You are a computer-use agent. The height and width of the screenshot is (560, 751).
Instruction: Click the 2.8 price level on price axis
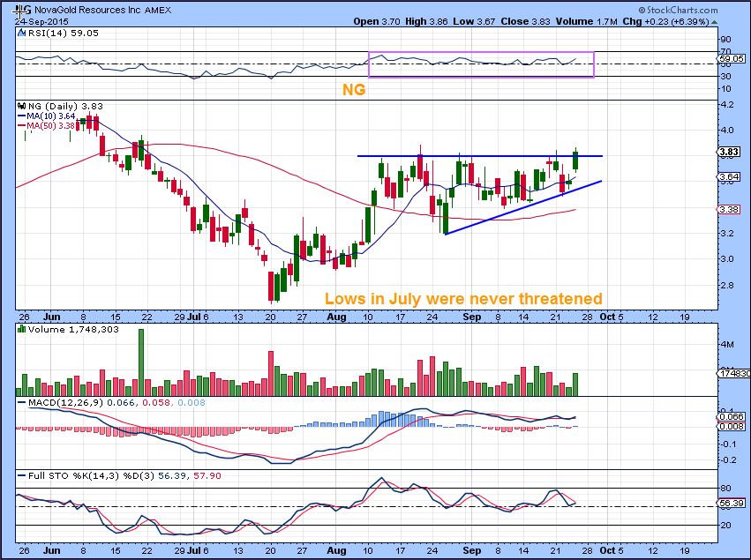pyautogui.click(x=726, y=285)
